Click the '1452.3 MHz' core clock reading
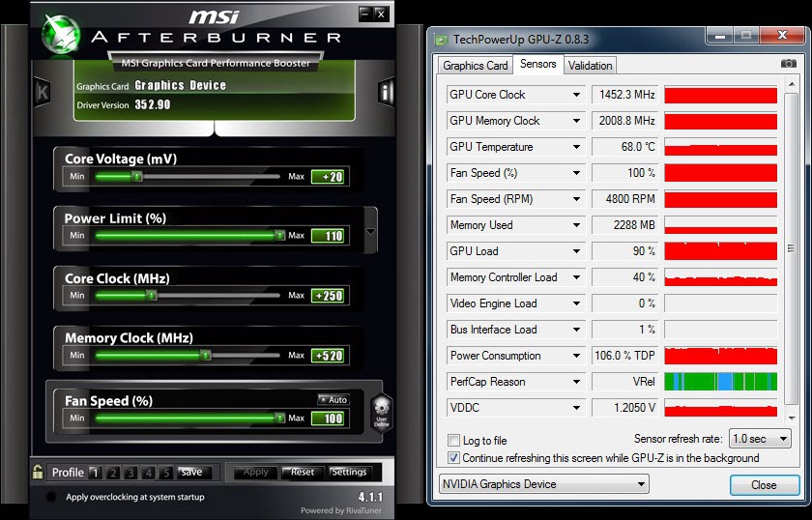812x520 pixels. (x=626, y=95)
